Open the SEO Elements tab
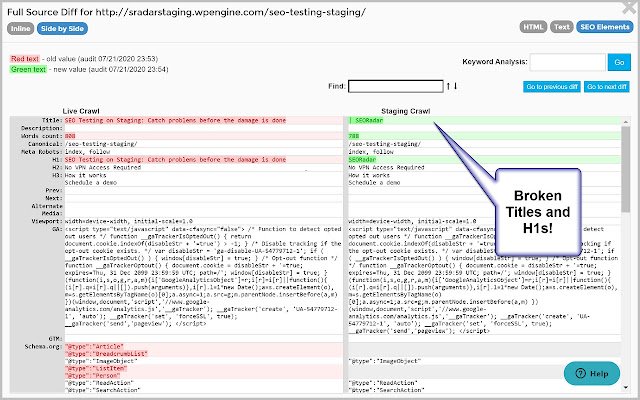Image resolution: width=640 pixels, height=400 pixels. click(604, 27)
